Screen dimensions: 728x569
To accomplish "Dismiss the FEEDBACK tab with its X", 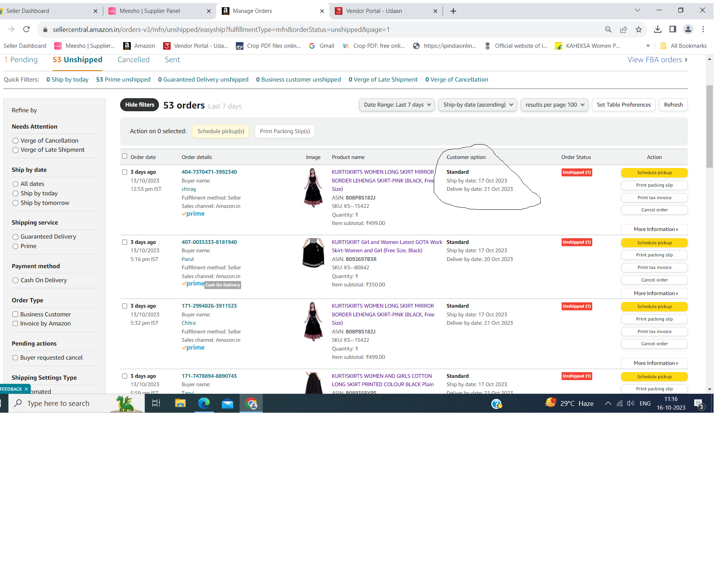I will 26,389.
